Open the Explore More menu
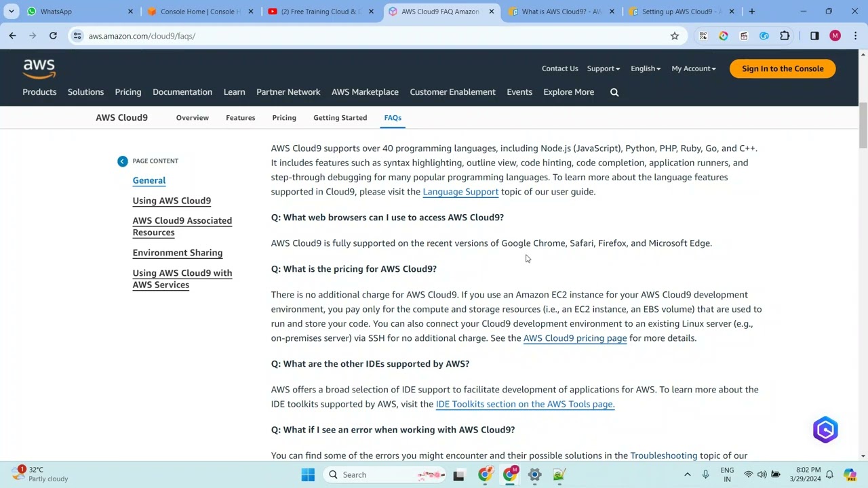The height and width of the screenshot is (488, 868). click(x=568, y=92)
